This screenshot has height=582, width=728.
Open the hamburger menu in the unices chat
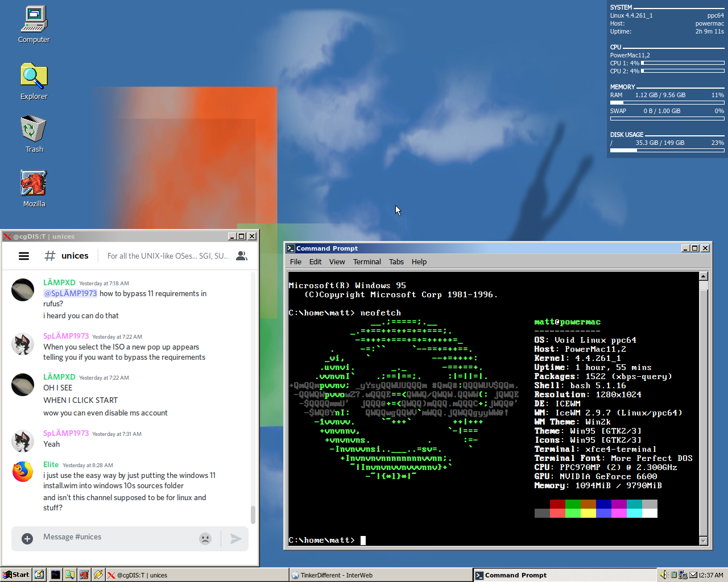pos(24,256)
